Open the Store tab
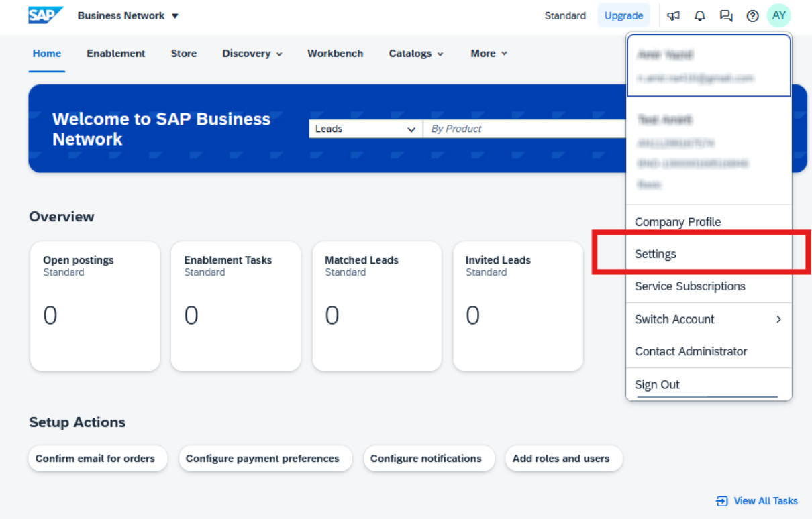Image resolution: width=812 pixels, height=519 pixels. click(x=184, y=54)
